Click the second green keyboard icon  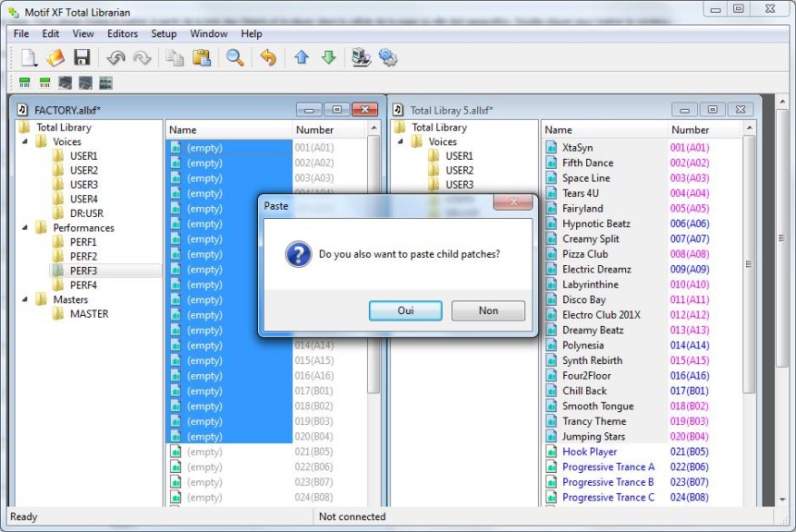(x=45, y=83)
